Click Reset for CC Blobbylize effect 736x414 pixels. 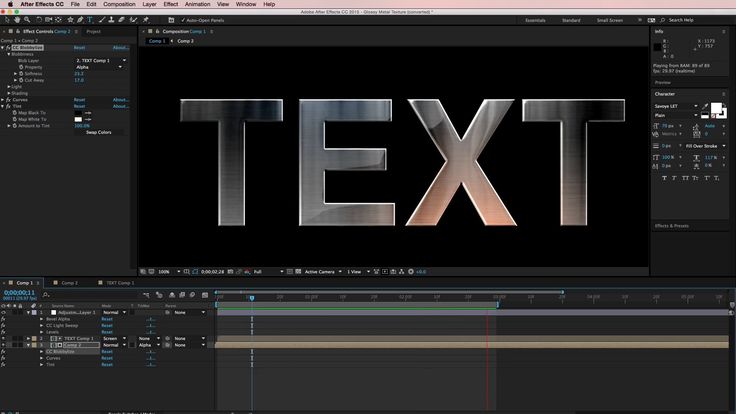pyautogui.click(x=79, y=48)
